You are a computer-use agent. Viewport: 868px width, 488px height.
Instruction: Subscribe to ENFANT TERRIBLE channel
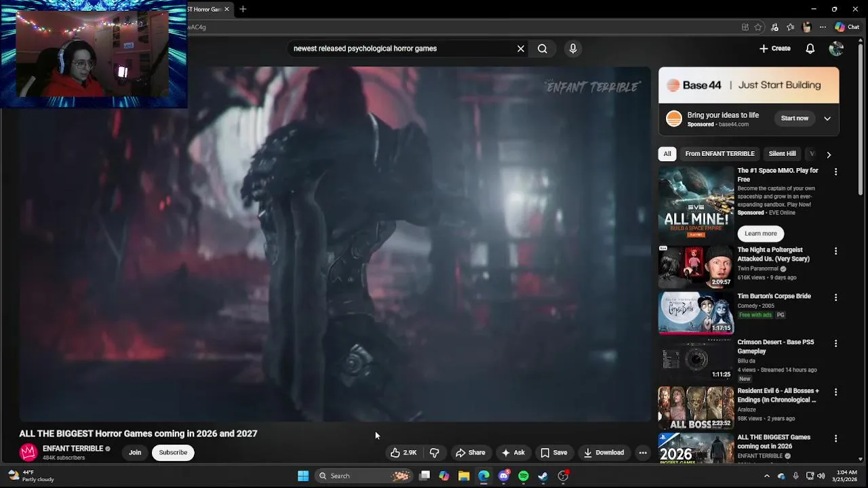tap(173, 453)
